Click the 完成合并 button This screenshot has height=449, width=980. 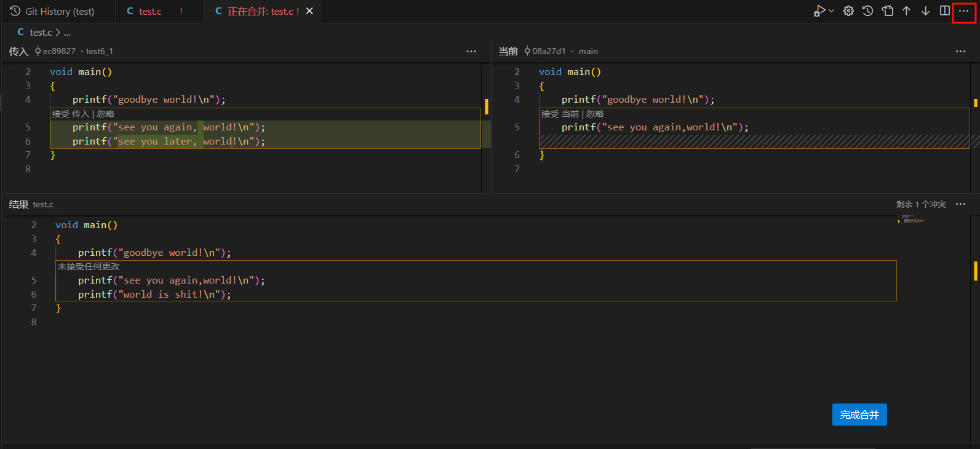(x=859, y=415)
